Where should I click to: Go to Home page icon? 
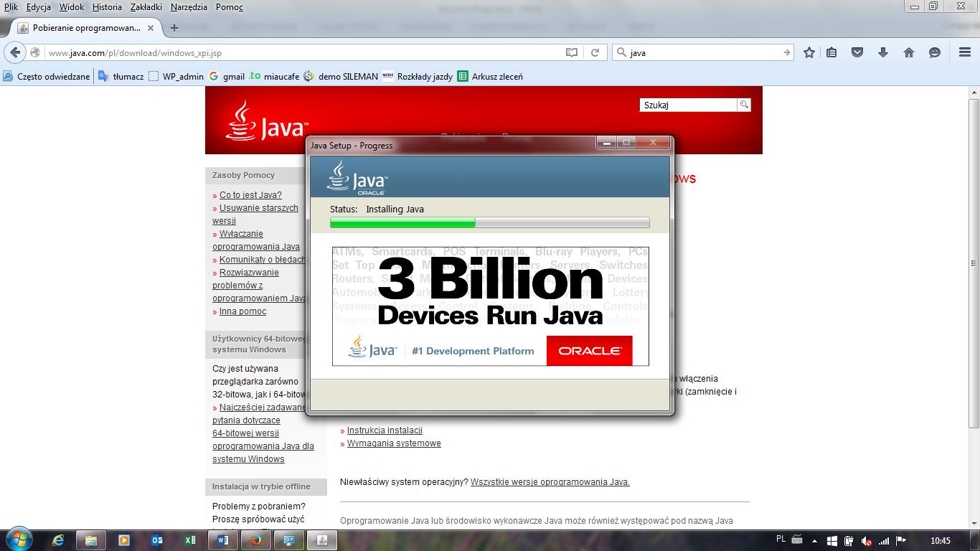[x=909, y=52]
